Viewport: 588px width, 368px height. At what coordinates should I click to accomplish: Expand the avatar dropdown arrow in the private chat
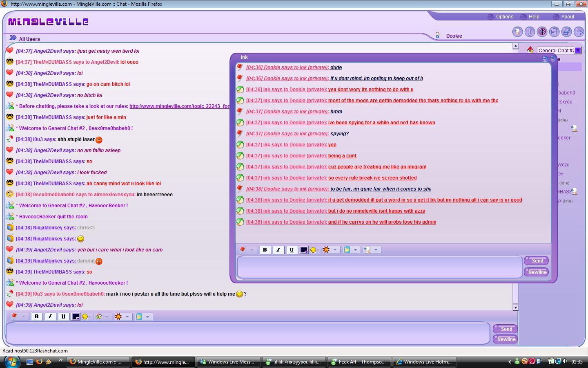pyautogui.click(x=252, y=250)
